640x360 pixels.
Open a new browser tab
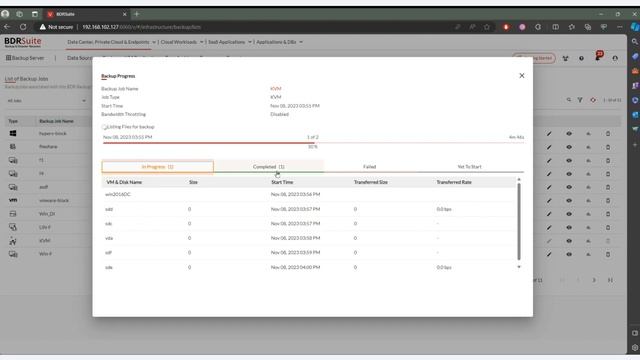[x=137, y=14]
